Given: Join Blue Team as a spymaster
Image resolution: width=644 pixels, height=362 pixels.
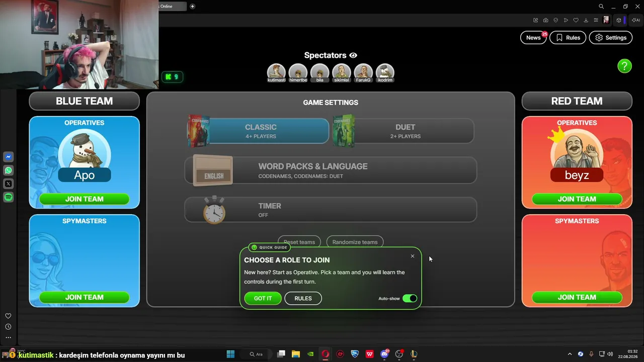Looking at the screenshot, I should pos(85,297).
